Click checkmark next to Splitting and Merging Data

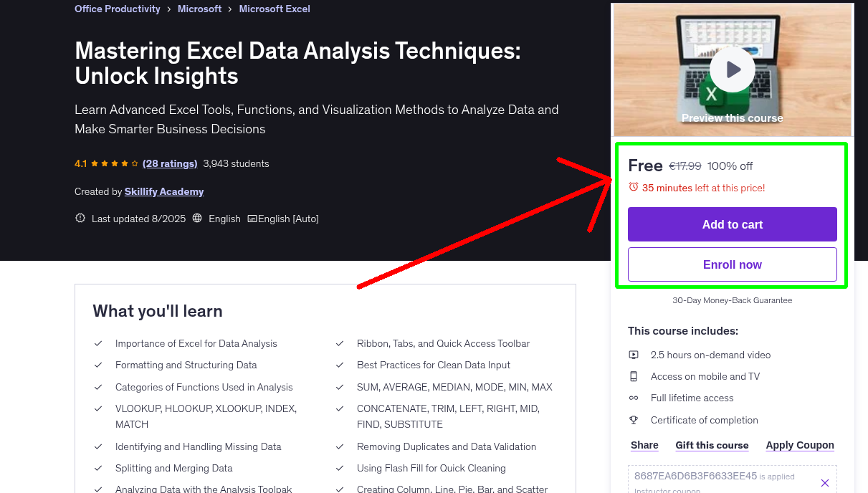[98, 468]
